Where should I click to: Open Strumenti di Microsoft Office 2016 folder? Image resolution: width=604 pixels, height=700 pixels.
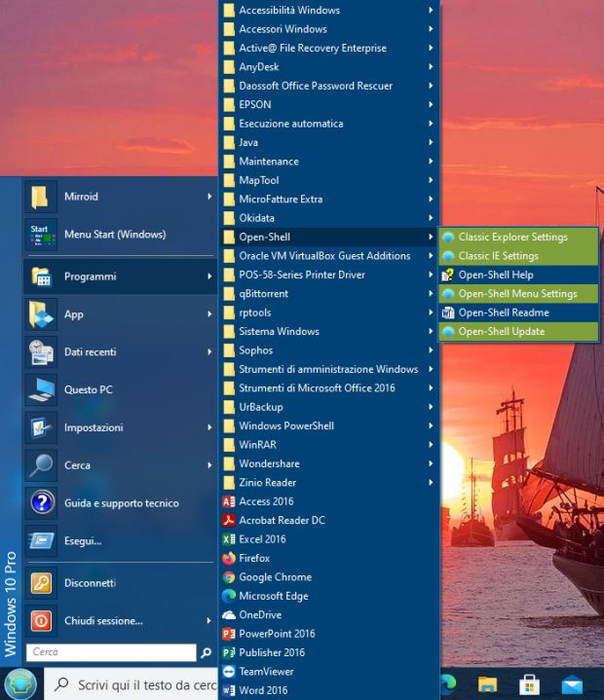(329, 387)
